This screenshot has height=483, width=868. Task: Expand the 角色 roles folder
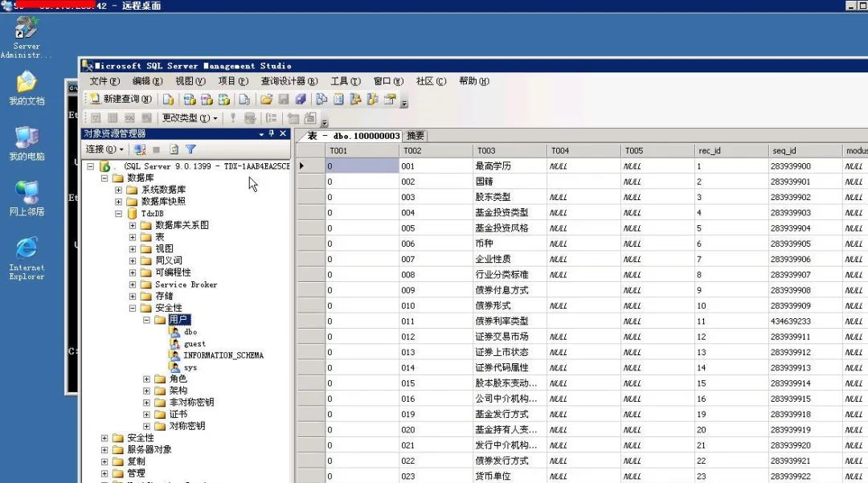(147, 379)
